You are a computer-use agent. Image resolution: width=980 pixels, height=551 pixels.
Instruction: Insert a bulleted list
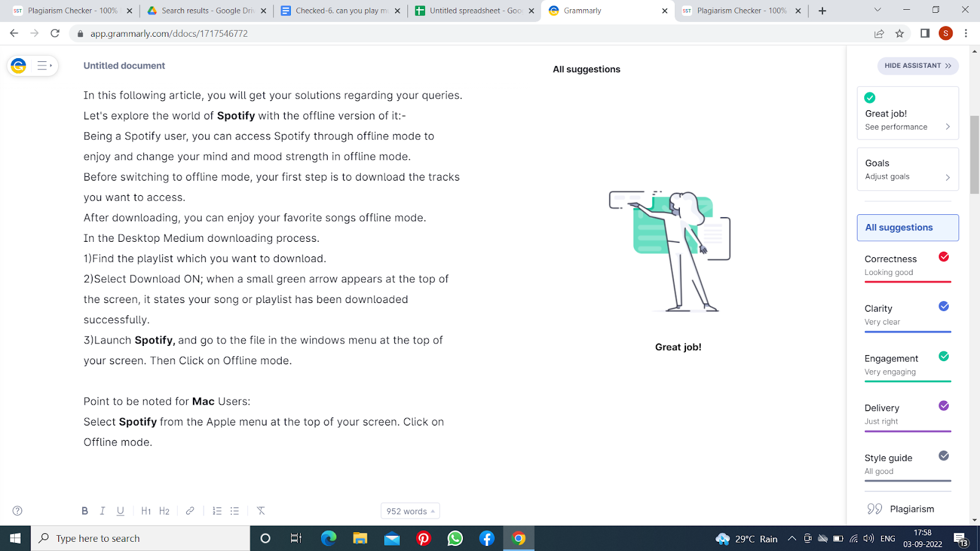pyautogui.click(x=235, y=511)
